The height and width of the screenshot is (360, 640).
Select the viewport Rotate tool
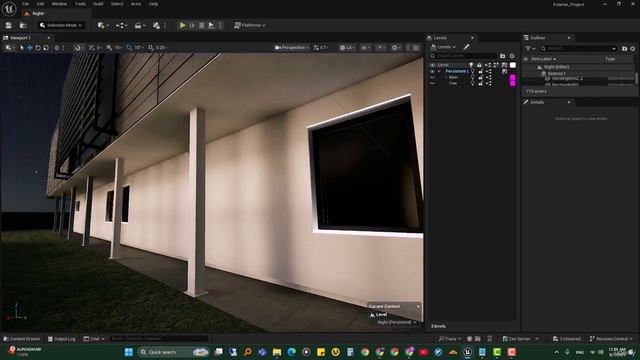(38, 48)
